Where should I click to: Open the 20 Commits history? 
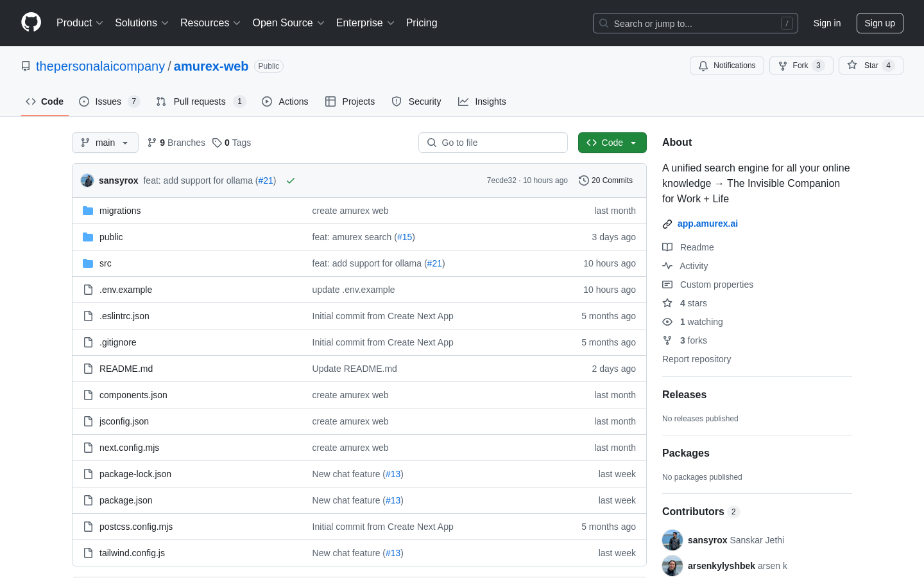click(x=606, y=180)
